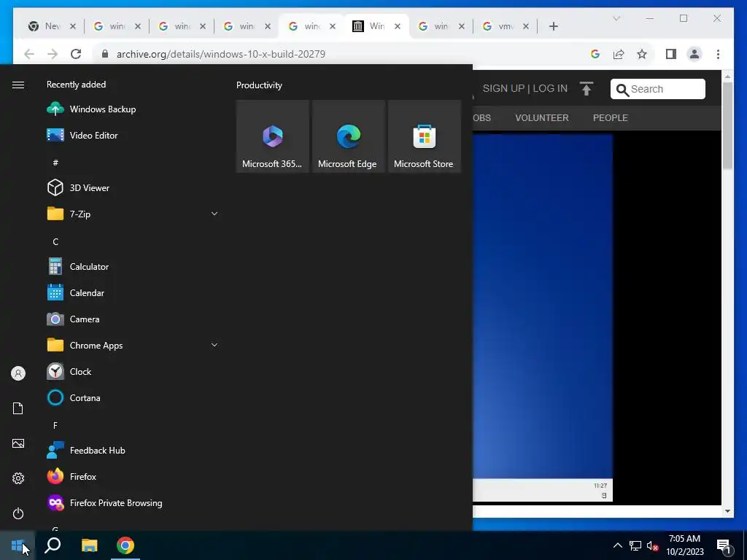This screenshot has width=747, height=560.
Task: Expand Chrome Apps folder chevron
Action: (x=214, y=345)
